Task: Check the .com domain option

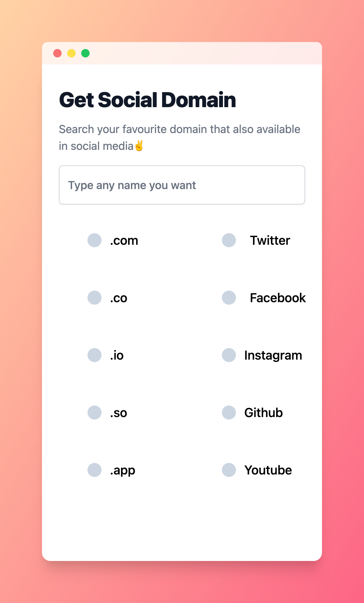Action: click(x=94, y=240)
